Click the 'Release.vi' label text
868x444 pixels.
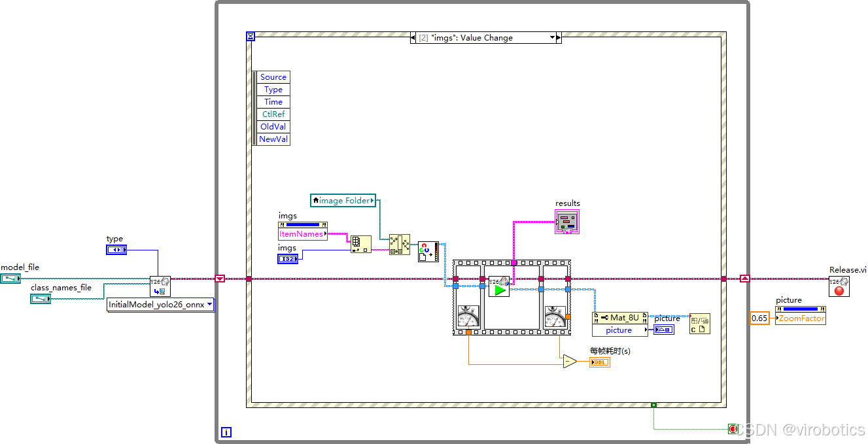click(848, 269)
